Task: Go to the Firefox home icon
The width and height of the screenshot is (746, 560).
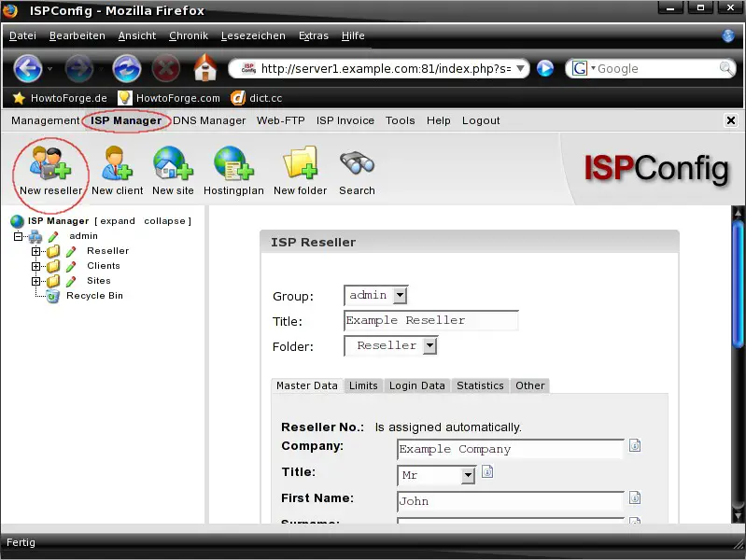Action: 205,67
